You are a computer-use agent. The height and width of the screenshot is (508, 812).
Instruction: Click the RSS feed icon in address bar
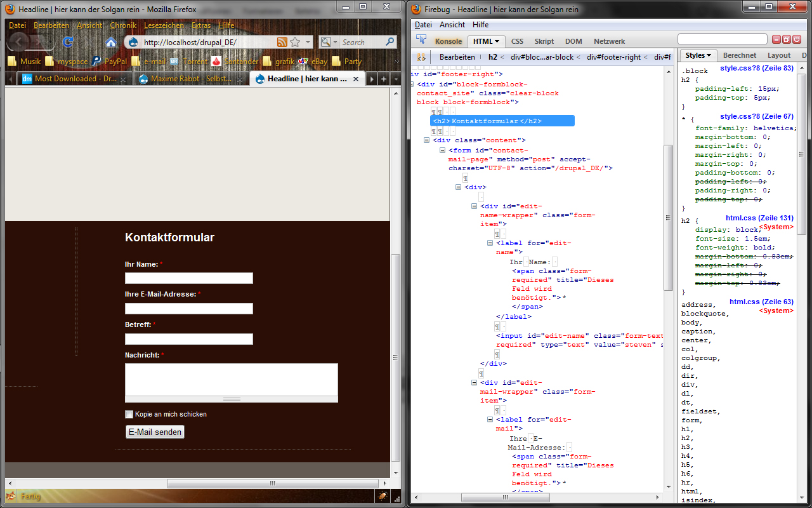[282, 43]
